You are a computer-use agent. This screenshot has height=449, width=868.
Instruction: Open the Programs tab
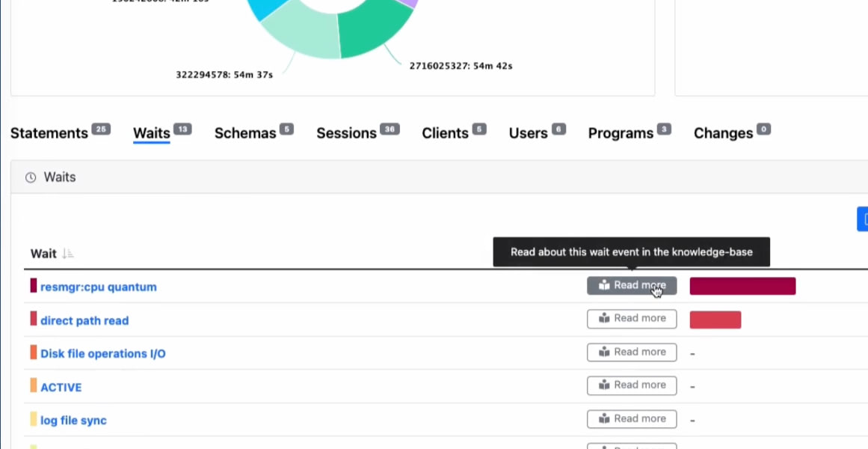tap(621, 133)
